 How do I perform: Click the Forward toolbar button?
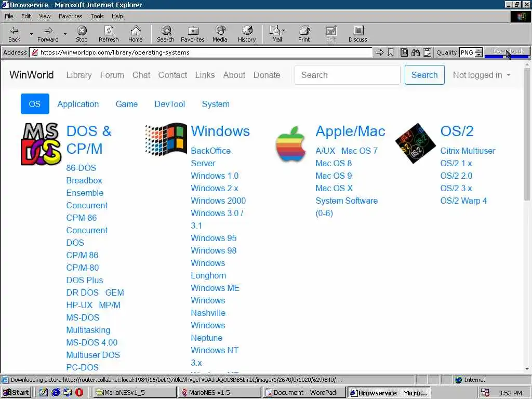tap(48, 34)
